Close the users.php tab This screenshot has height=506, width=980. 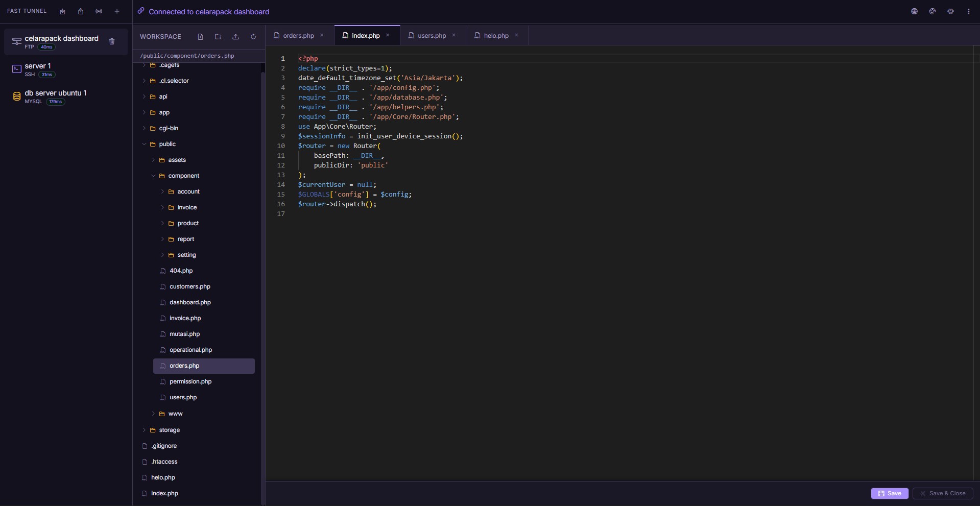(453, 35)
